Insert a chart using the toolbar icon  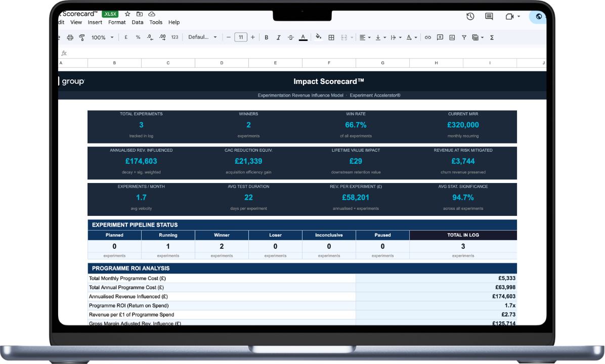tap(452, 37)
